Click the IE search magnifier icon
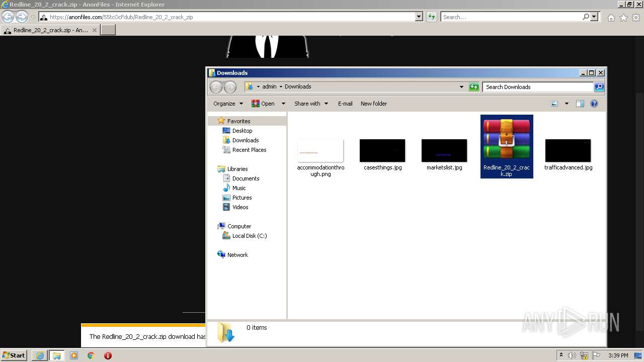Viewport: 644px width, 362px height. pyautogui.click(x=586, y=17)
